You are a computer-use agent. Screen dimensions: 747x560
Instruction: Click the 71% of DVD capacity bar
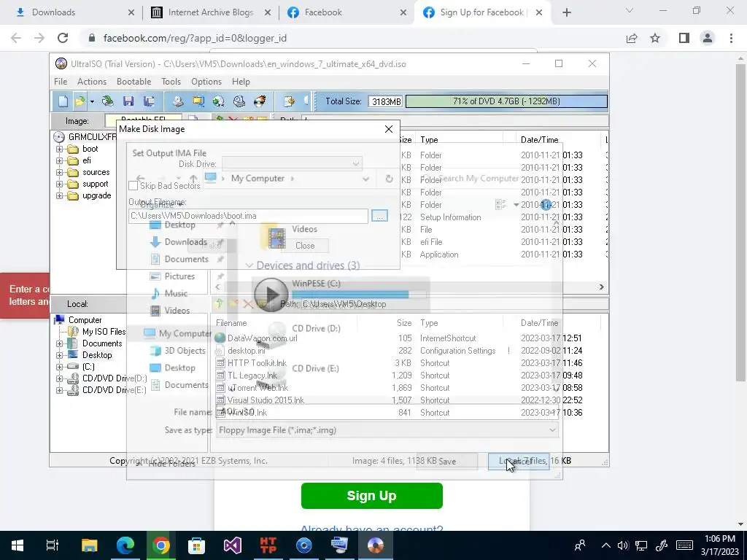(x=506, y=101)
